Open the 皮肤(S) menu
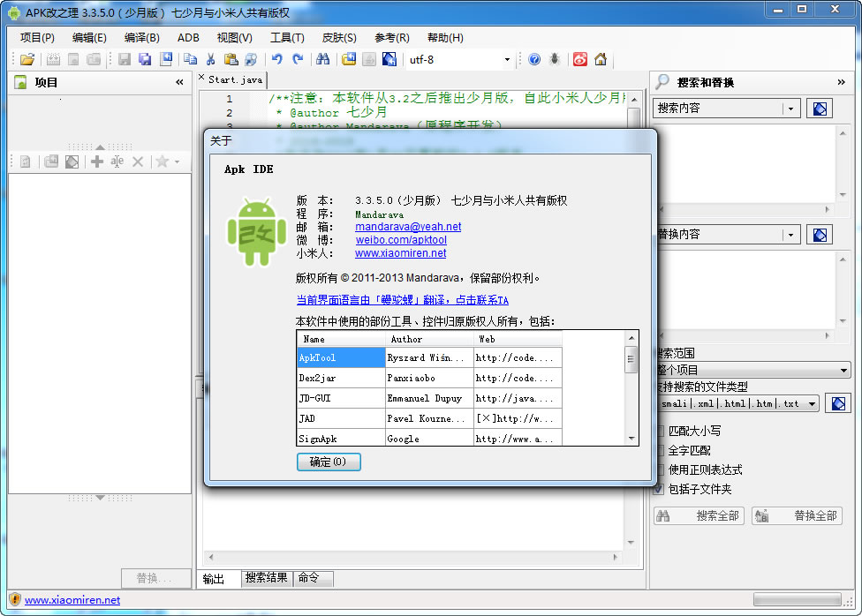 click(x=339, y=37)
